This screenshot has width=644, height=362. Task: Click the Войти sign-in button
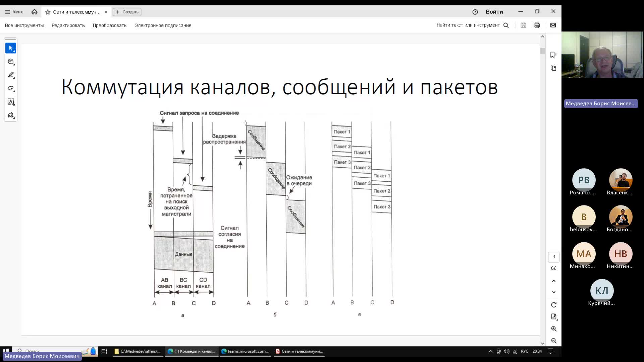[494, 12]
